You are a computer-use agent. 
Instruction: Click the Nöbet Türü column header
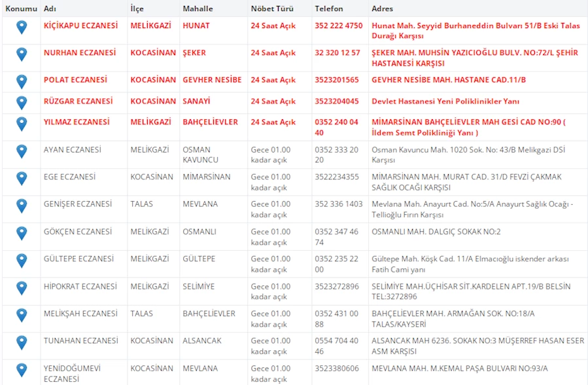pyautogui.click(x=270, y=9)
